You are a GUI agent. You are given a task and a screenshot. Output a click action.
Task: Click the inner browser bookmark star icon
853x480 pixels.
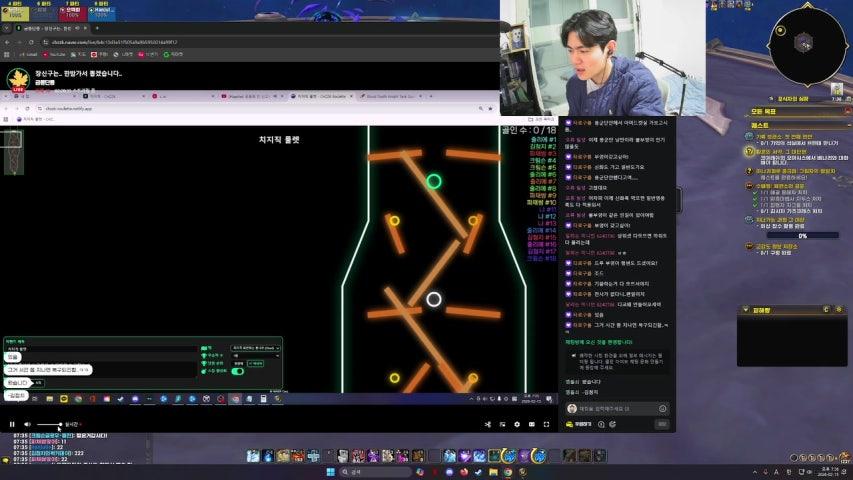[490, 108]
